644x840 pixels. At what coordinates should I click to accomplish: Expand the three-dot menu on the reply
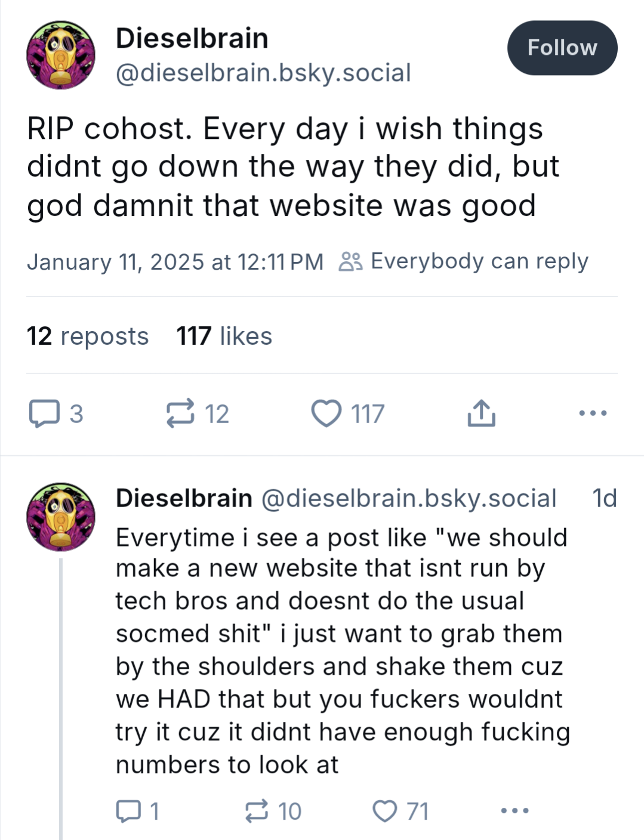point(514,811)
